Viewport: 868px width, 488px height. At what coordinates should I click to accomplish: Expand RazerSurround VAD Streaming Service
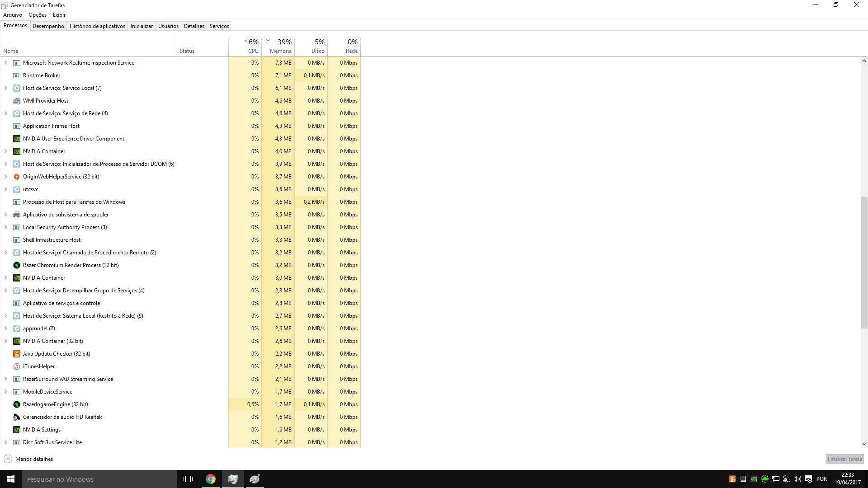click(x=5, y=379)
